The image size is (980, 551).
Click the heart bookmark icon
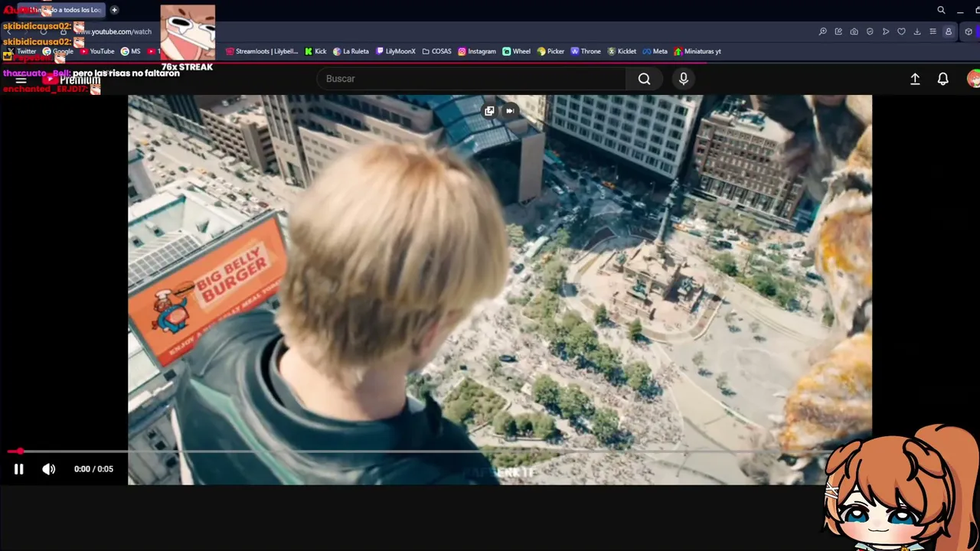coord(901,31)
